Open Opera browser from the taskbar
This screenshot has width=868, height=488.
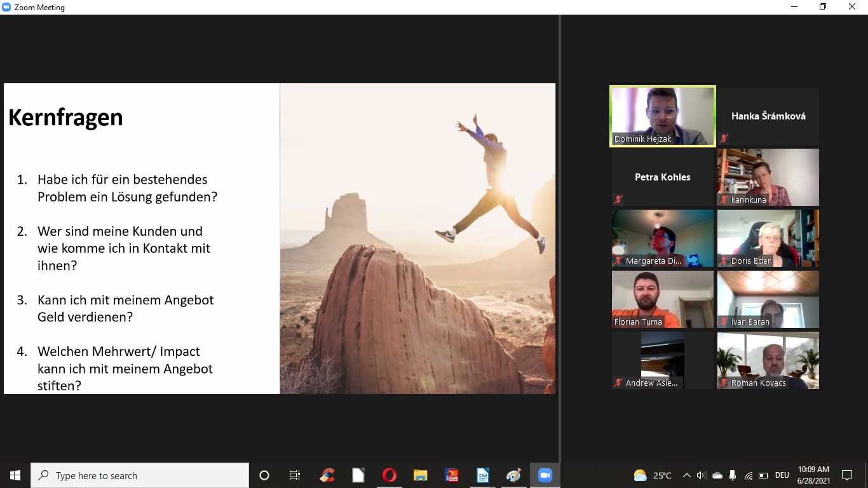pyautogui.click(x=390, y=475)
